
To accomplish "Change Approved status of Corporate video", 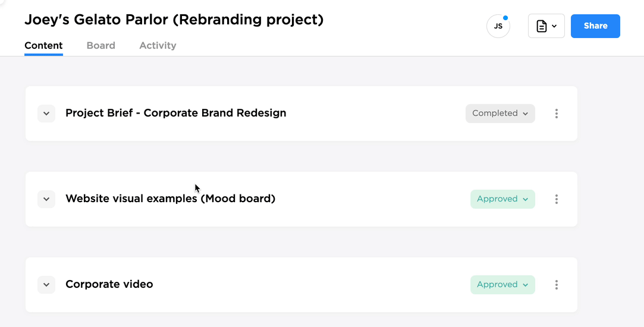I will [x=502, y=285].
